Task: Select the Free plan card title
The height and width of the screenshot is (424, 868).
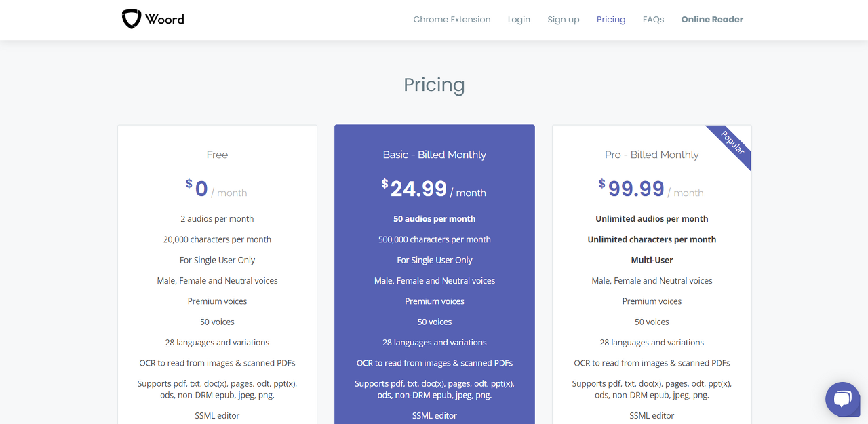Action: 217,155
